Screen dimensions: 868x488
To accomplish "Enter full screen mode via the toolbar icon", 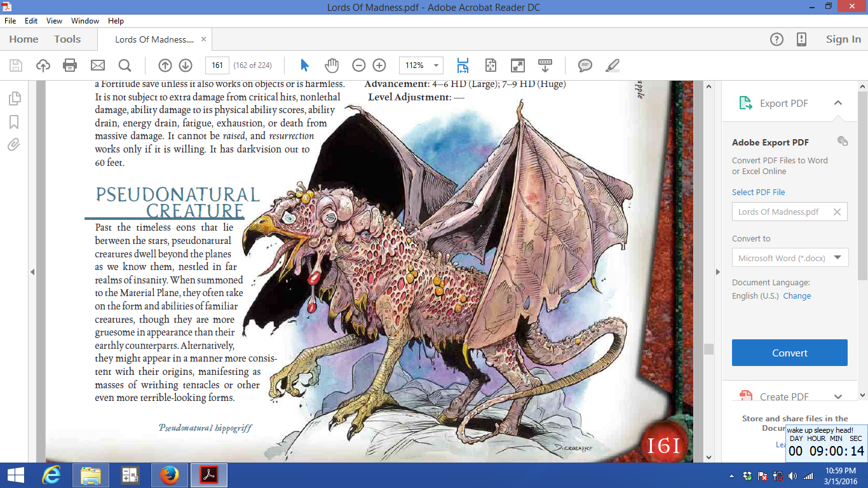I will click(518, 65).
